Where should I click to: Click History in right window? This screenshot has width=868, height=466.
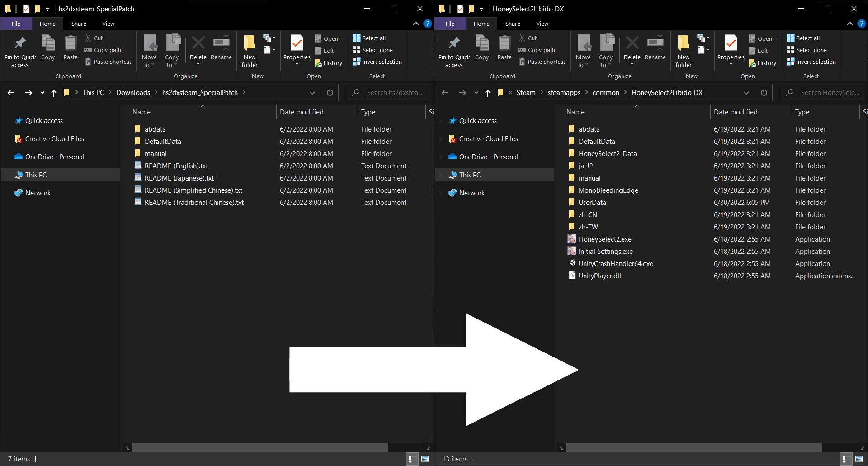point(763,63)
